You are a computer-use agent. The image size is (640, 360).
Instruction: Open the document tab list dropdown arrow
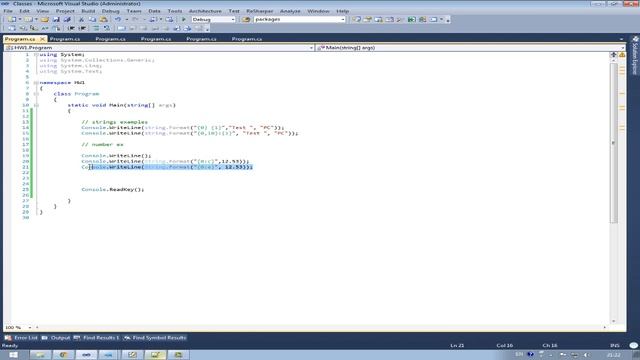click(621, 39)
